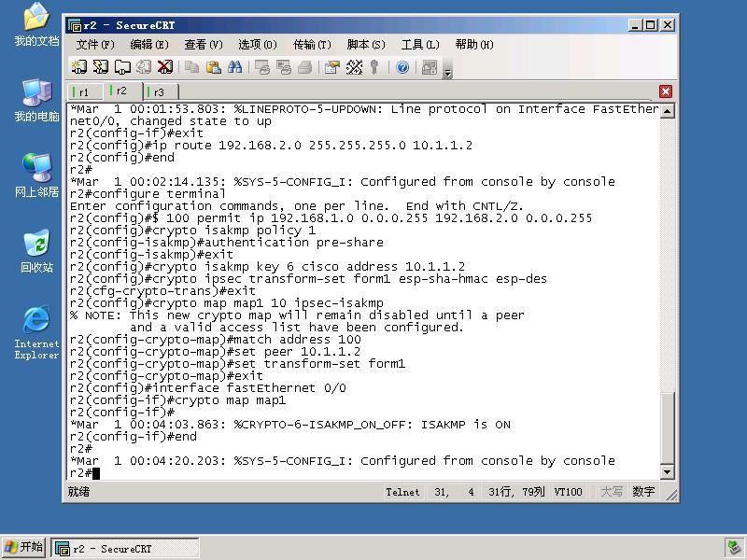Click the Reconnect session icon
Image resolution: width=747 pixels, height=560 pixels.
point(144,67)
